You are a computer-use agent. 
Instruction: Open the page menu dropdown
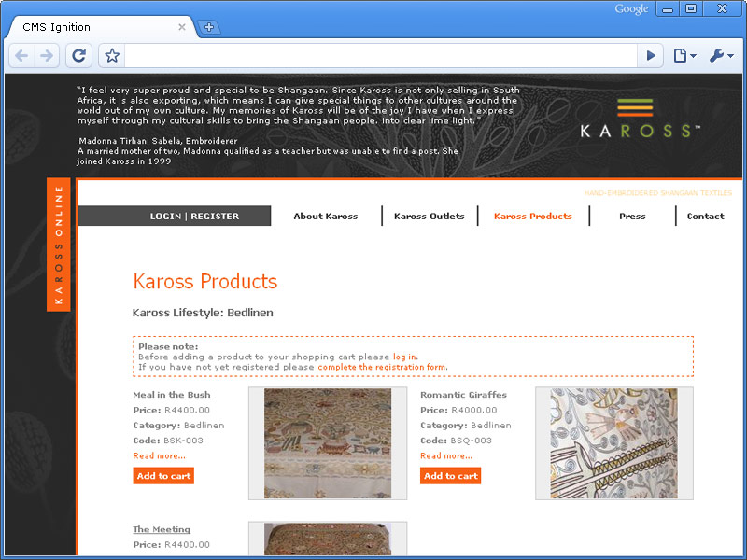pyautogui.click(x=684, y=56)
